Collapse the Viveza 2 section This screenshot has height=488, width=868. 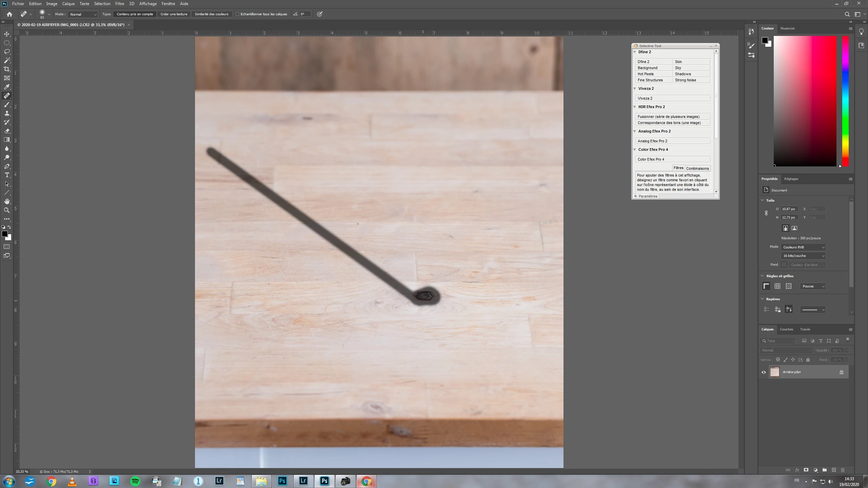point(635,89)
